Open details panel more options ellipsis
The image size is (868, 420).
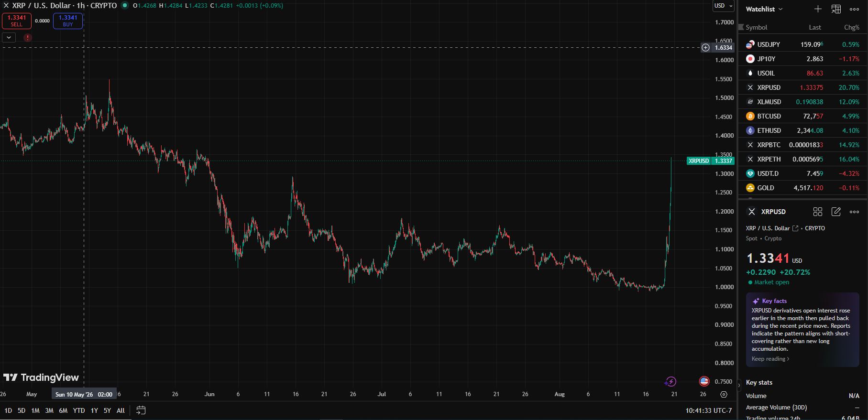pos(854,212)
